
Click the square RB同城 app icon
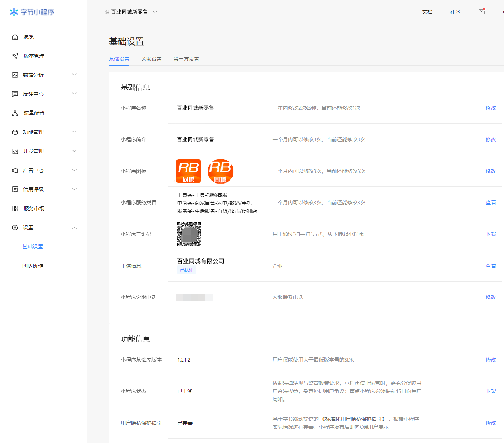(x=189, y=171)
